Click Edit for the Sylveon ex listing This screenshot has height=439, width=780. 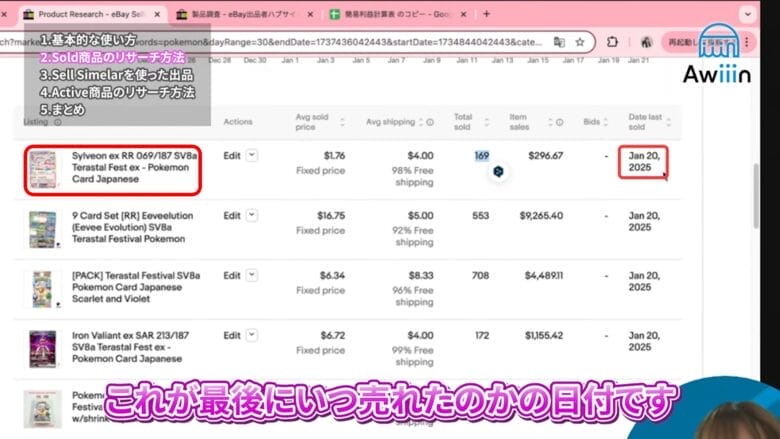pyautogui.click(x=232, y=156)
